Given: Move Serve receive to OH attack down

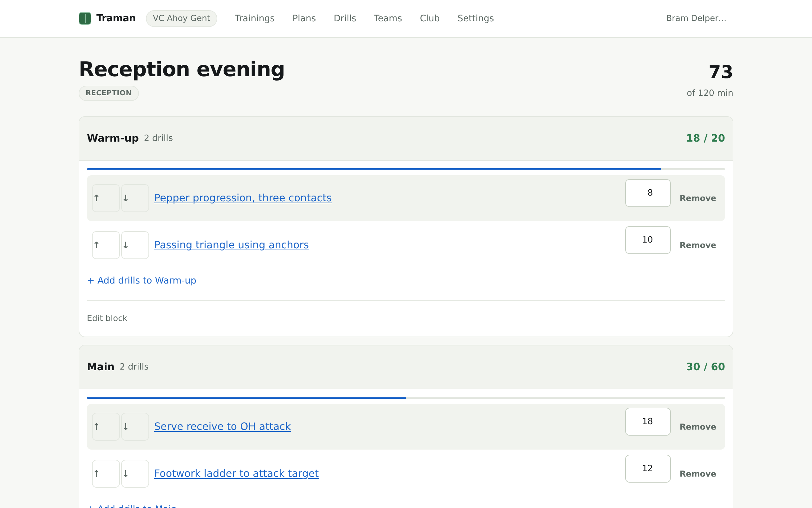Looking at the screenshot, I should click(135, 427).
